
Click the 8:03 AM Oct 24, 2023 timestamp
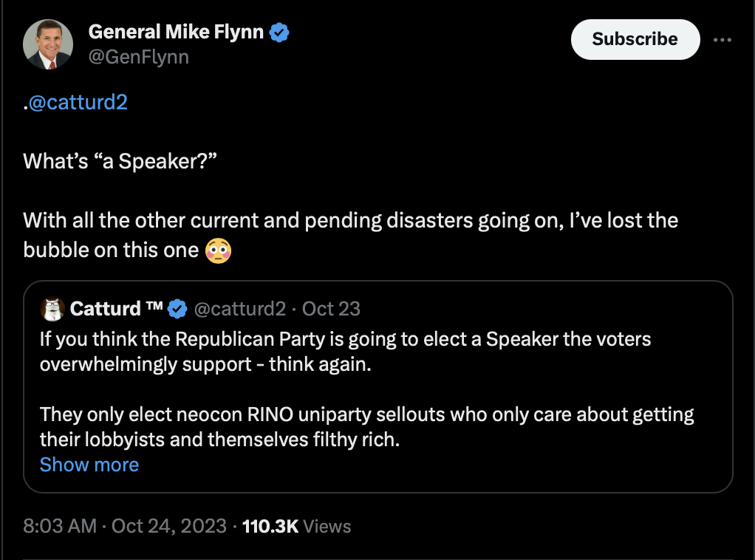coord(125,526)
